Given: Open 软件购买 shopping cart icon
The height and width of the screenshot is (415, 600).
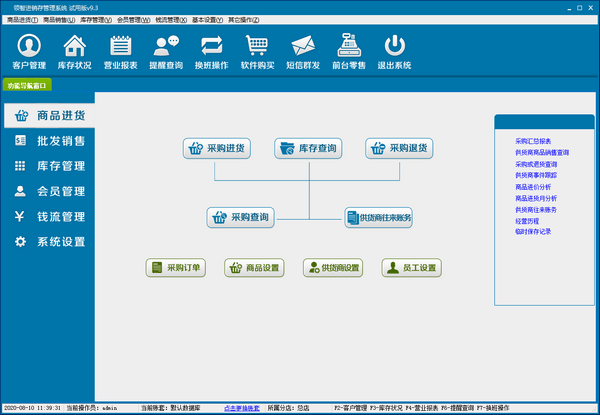Looking at the screenshot, I should click(258, 51).
